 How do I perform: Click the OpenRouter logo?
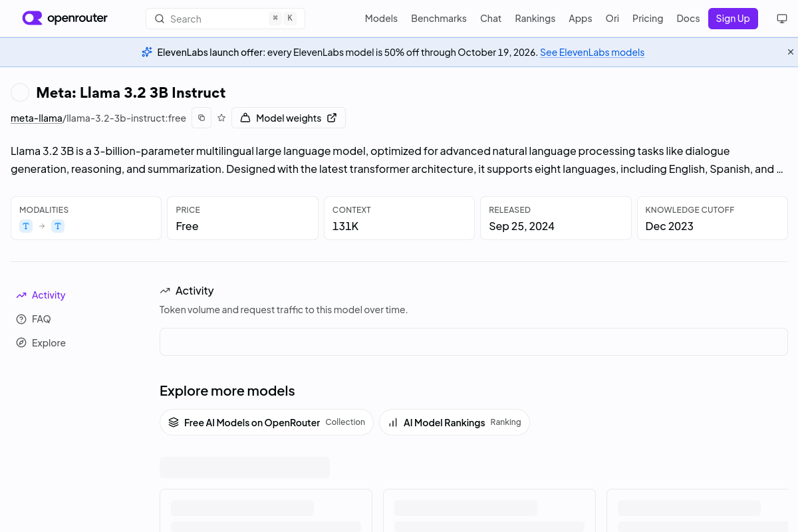click(x=65, y=18)
